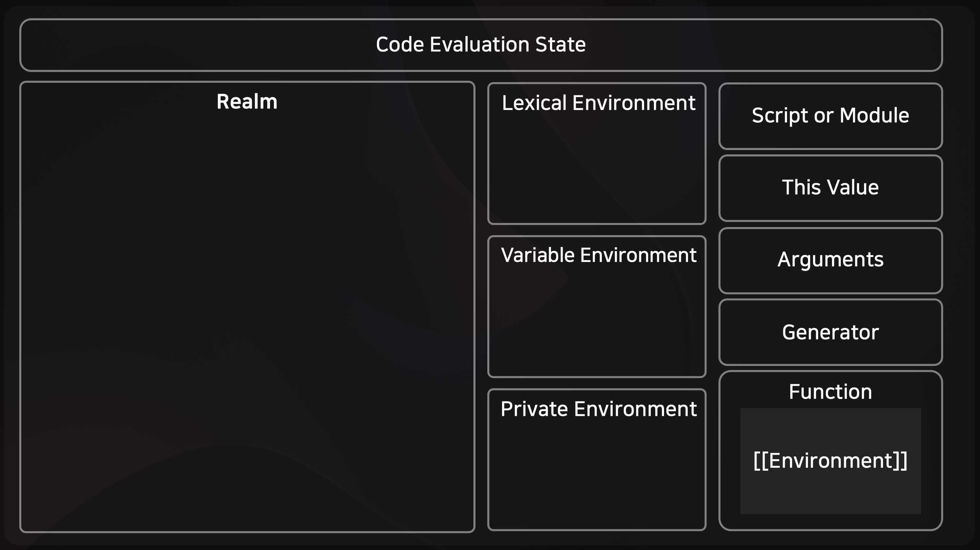Screen dimensions: 980x550
Task: Click the word 'Module' in the right column
Action: pyautogui.click(x=874, y=115)
